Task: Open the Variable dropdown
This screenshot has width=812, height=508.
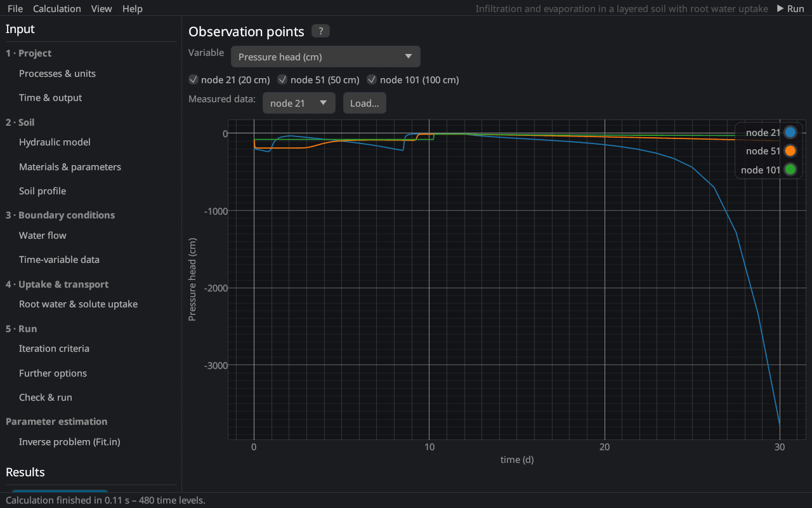Action: point(325,57)
